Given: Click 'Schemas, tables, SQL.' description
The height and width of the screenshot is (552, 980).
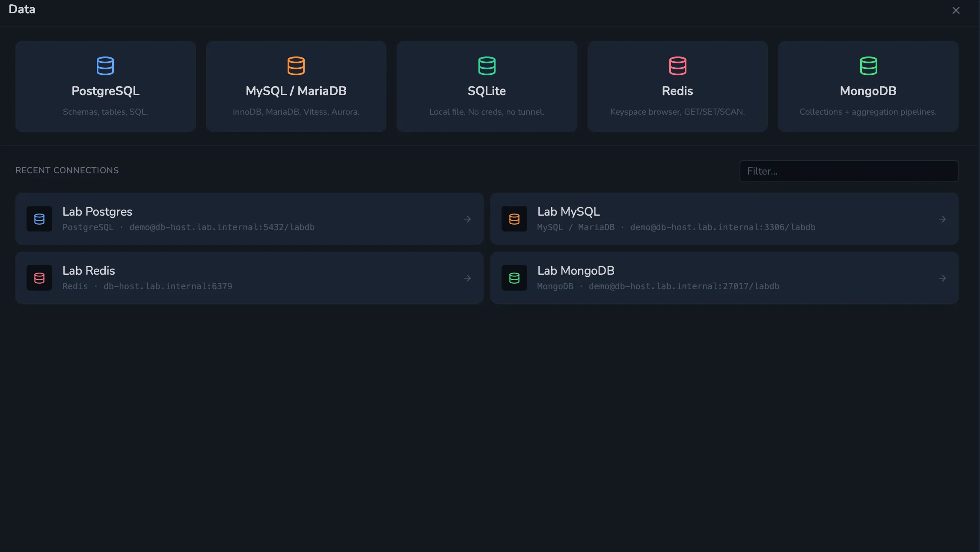Looking at the screenshot, I should [x=105, y=112].
